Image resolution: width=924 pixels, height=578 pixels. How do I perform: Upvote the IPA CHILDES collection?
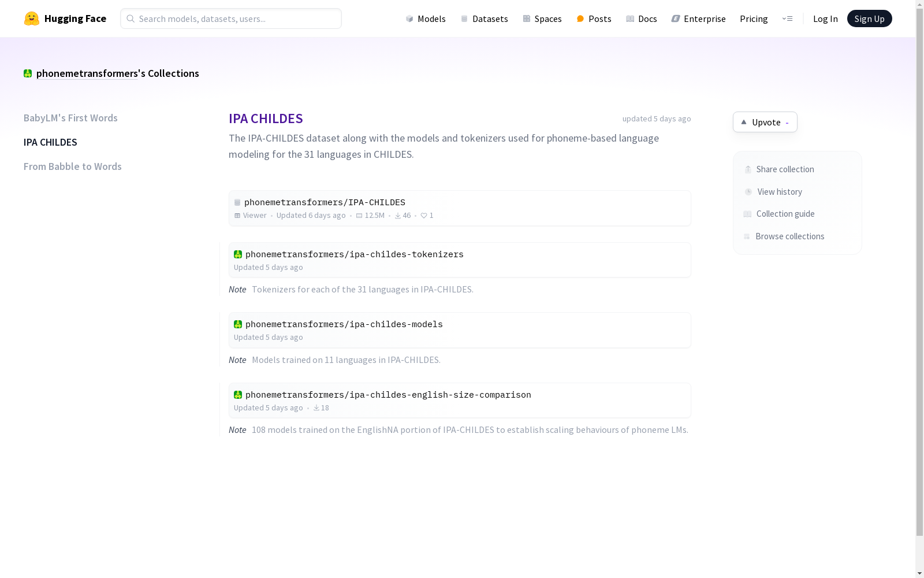point(765,122)
